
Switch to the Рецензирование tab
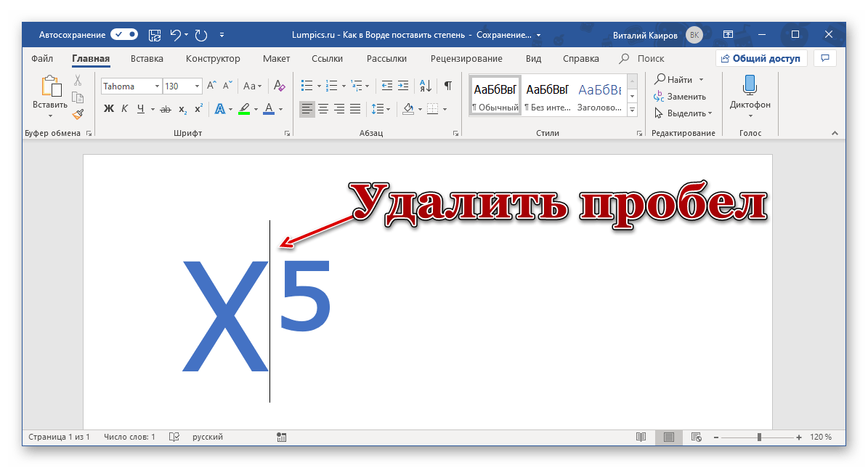point(466,58)
